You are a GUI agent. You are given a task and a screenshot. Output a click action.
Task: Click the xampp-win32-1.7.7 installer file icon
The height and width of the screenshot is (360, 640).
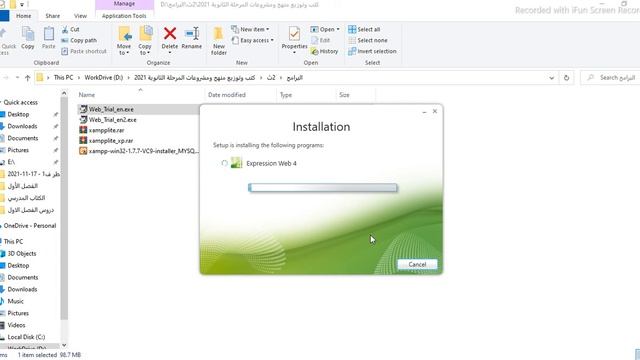pyautogui.click(x=83, y=151)
